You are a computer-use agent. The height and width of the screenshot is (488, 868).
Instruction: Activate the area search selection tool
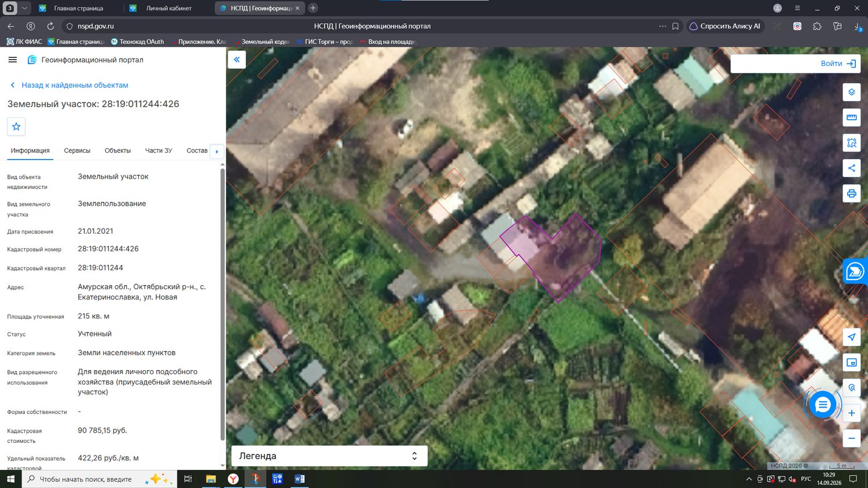click(851, 143)
